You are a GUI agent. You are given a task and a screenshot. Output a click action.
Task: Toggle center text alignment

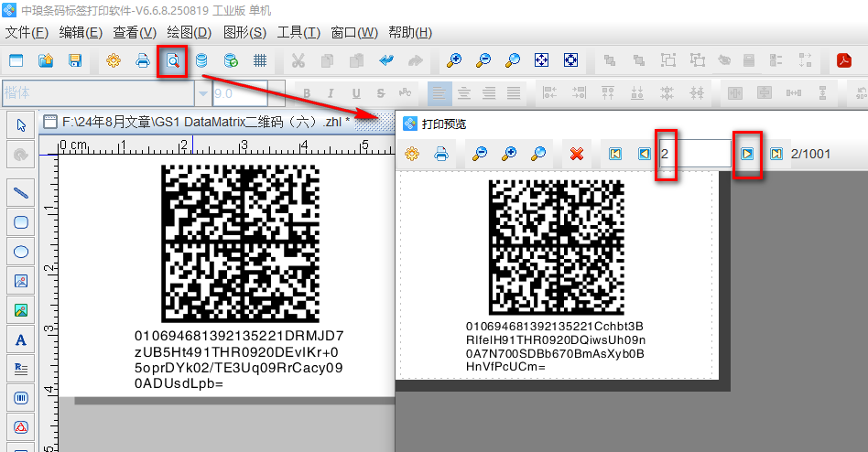point(465,93)
